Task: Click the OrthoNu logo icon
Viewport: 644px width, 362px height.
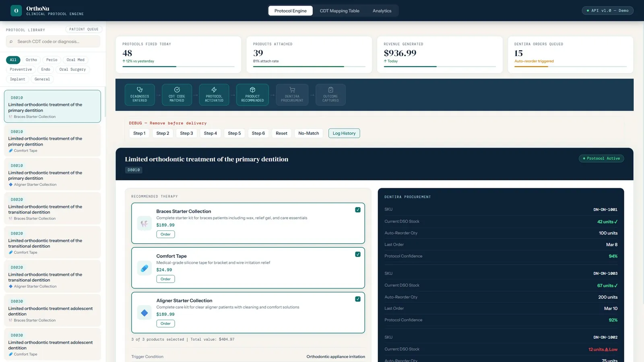Action: coord(16,10)
